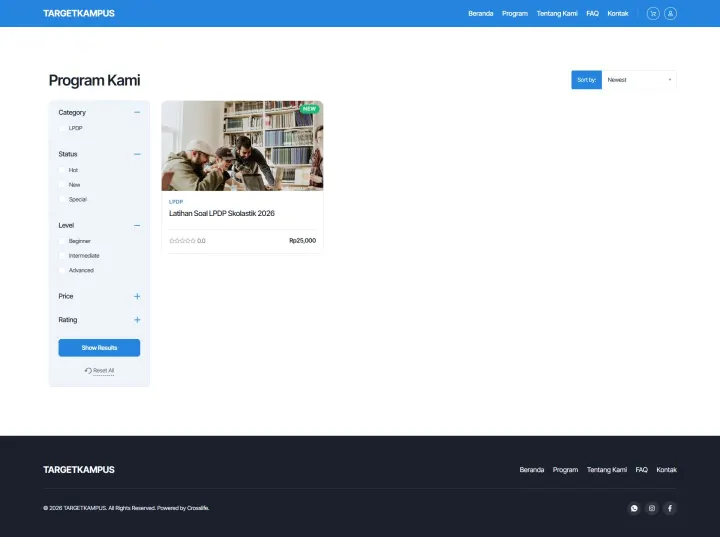The width and height of the screenshot is (720, 537).
Task: Click the star rating on the LPDP card
Action: pos(182,241)
